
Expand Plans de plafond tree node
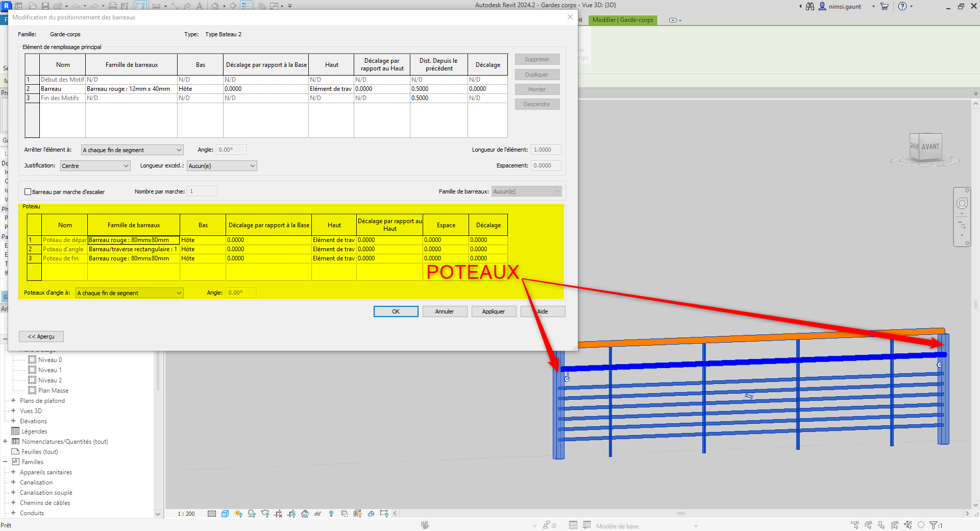tap(13, 401)
